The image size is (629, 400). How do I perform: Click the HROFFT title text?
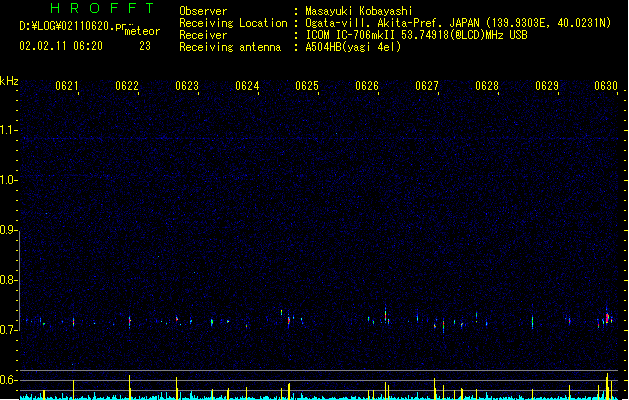pyautogui.click(x=103, y=8)
